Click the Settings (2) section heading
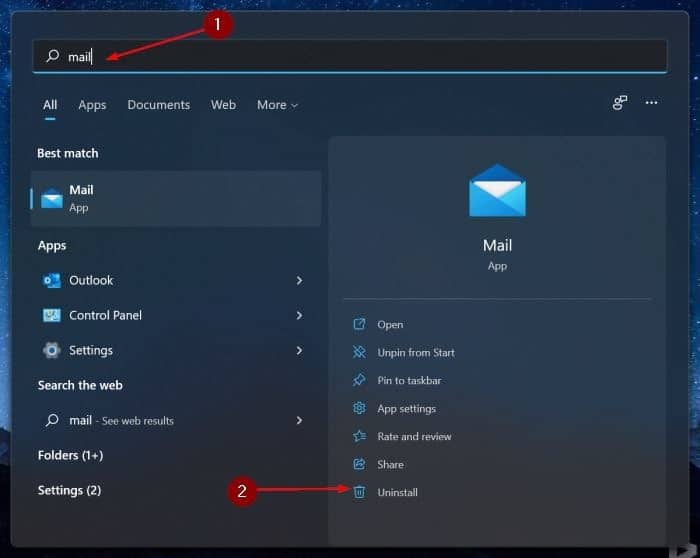 69,490
